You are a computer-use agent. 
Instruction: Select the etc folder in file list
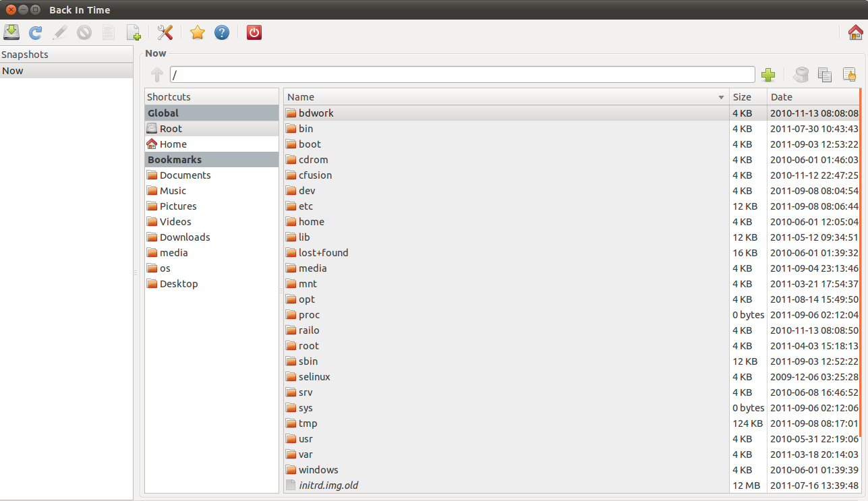(306, 206)
